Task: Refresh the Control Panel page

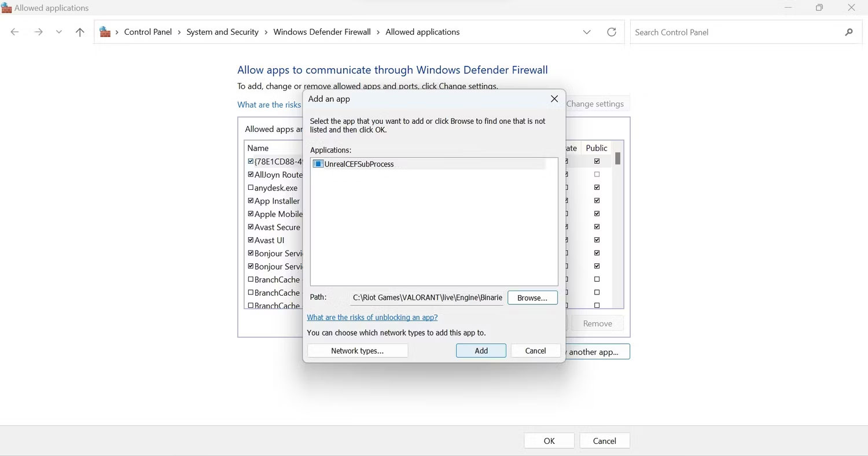Action: (612, 32)
